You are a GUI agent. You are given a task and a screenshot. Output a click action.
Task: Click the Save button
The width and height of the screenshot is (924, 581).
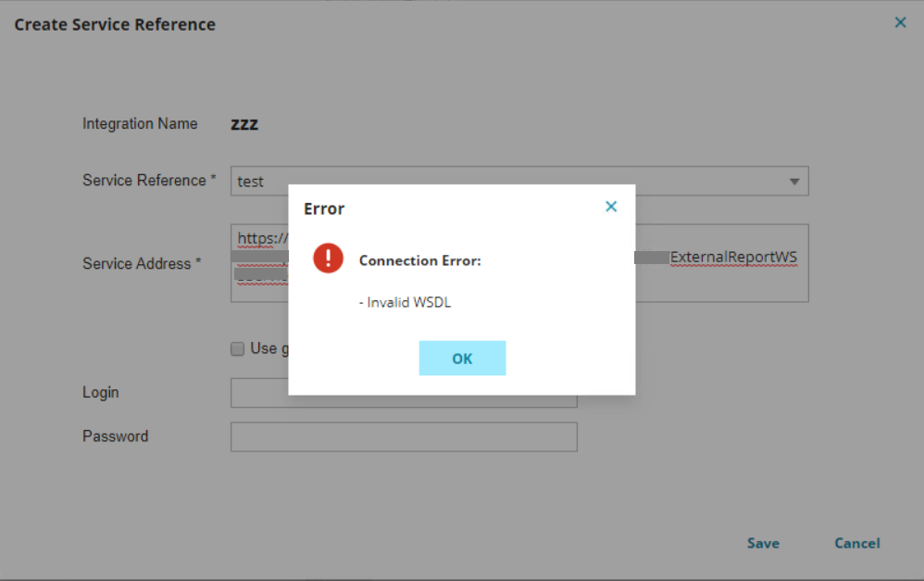pos(763,543)
